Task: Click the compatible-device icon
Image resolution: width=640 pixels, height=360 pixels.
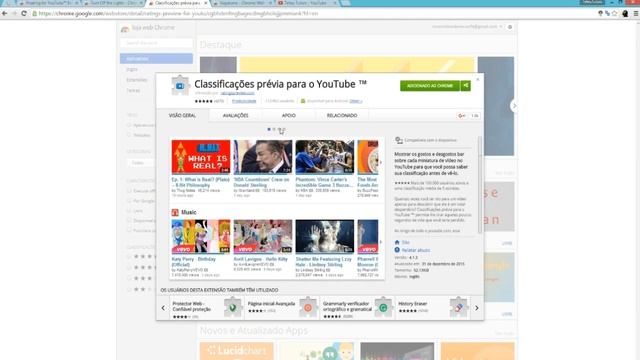Action: coord(399,140)
